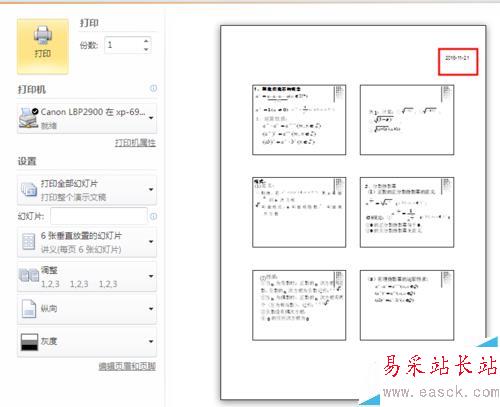Screen dimensions: 500x407
Task: Open the Canon LBP2900 printer dropdown
Action: [87, 118]
